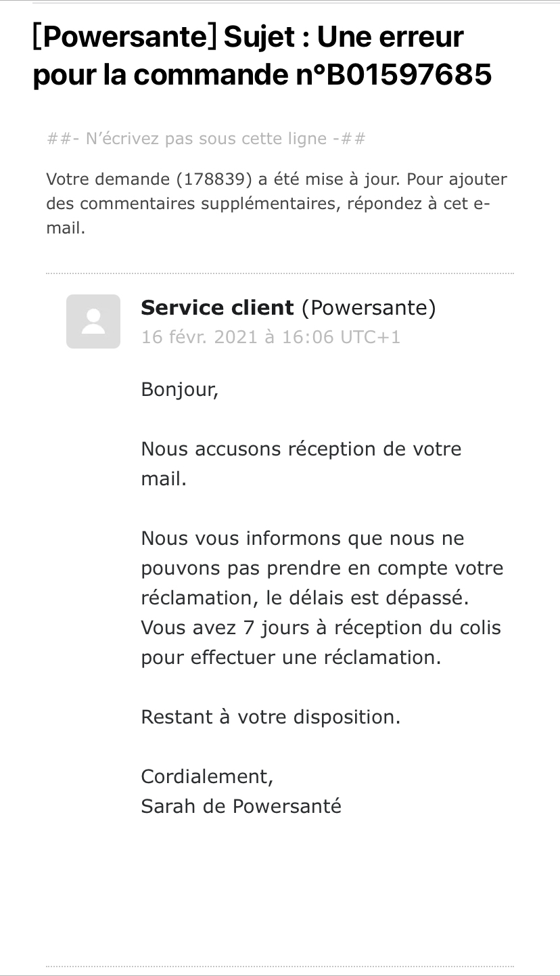This screenshot has height=976, width=560.
Task: Click the "(Powersante)" organization label
Action: click(x=369, y=308)
